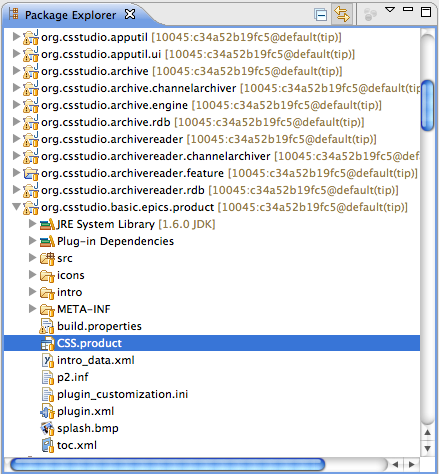Click vertical scrollbar down arrow
Screen dimensions: 439x474
click(427, 448)
